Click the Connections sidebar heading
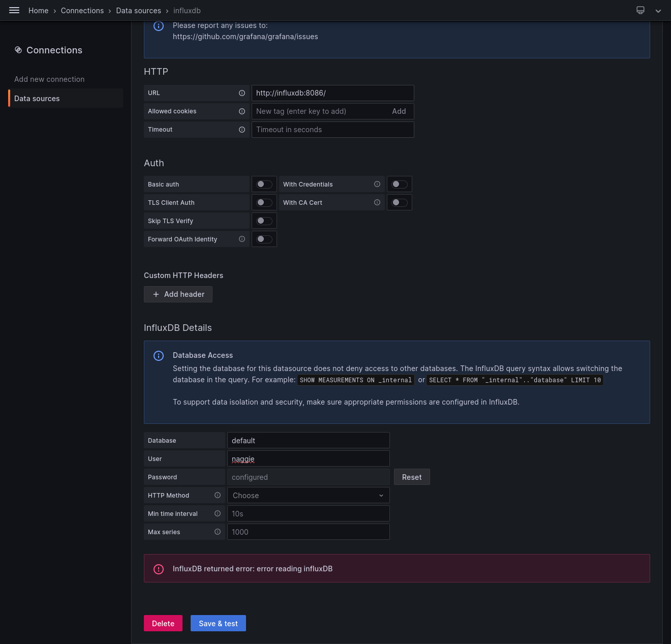671x644 pixels. (x=54, y=50)
